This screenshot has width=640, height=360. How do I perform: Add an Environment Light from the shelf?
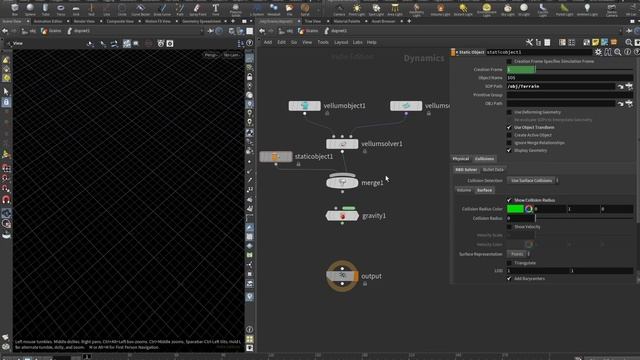point(487,9)
